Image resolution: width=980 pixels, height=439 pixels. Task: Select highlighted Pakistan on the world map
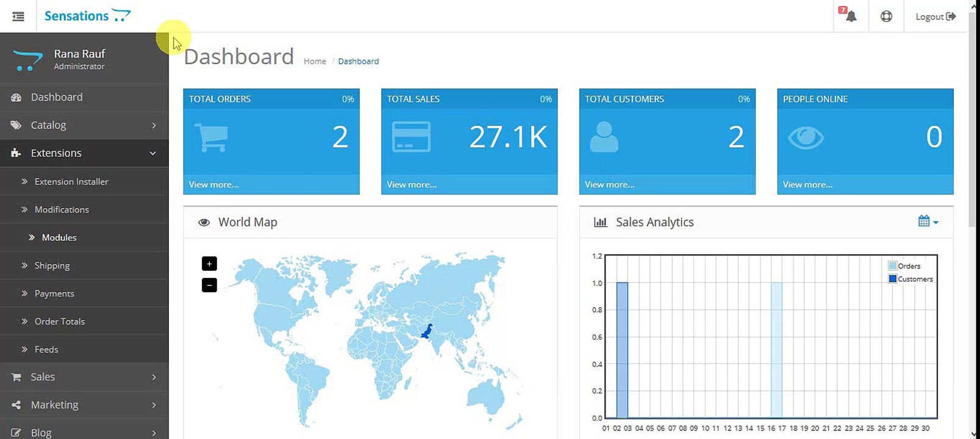coord(427,332)
